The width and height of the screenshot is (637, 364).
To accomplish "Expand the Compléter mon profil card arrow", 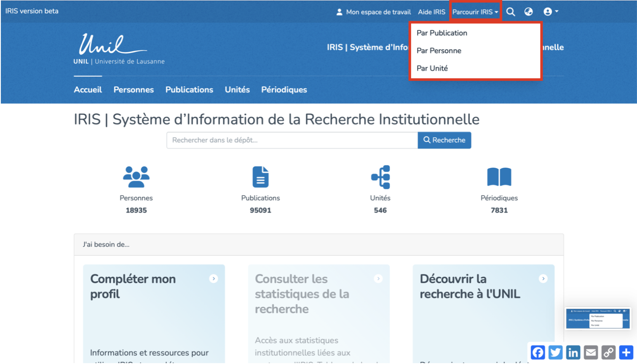I will point(214,278).
